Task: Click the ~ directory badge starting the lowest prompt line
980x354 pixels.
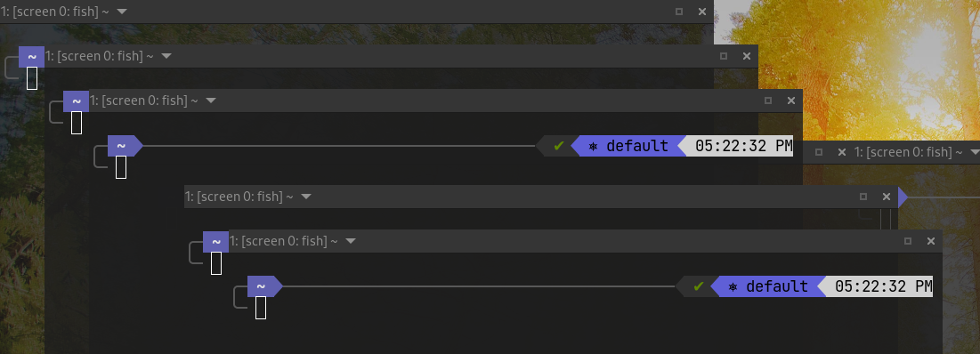Action: pos(261,286)
